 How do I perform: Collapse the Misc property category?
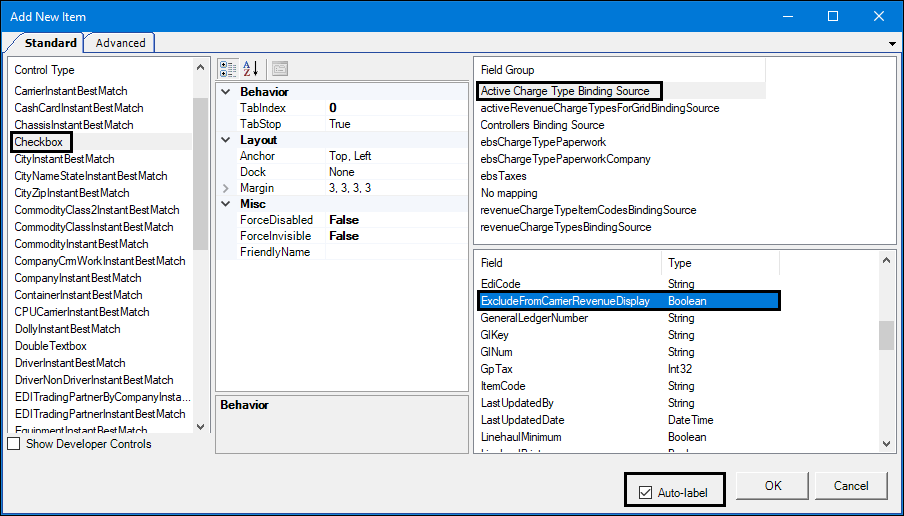point(226,204)
